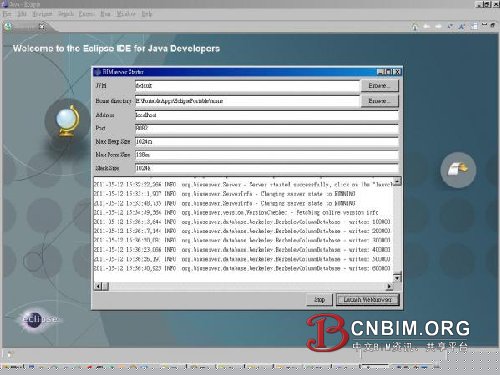The image size is (500, 375).
Task: Click the Browse button next to JVM field
Action: click(379, 86)
